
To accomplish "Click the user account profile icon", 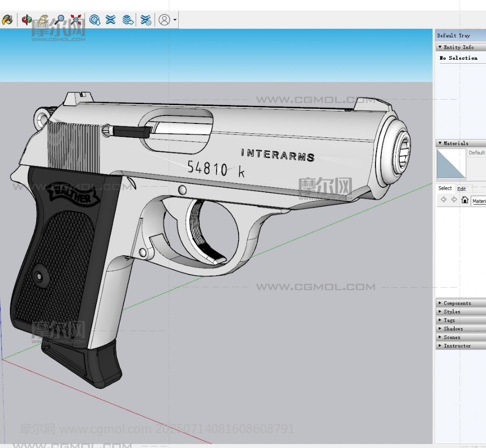I will pos(164,20).
